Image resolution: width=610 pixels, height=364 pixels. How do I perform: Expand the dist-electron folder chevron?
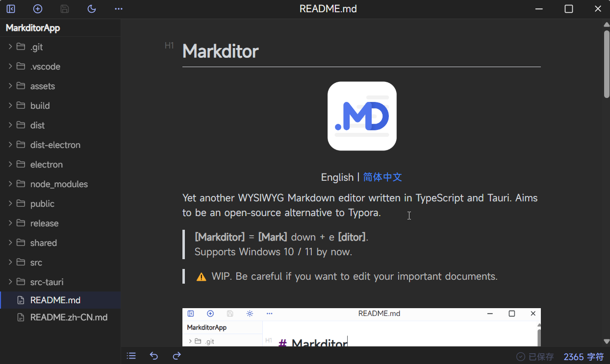pyautogui.click(x=10, y=145)
